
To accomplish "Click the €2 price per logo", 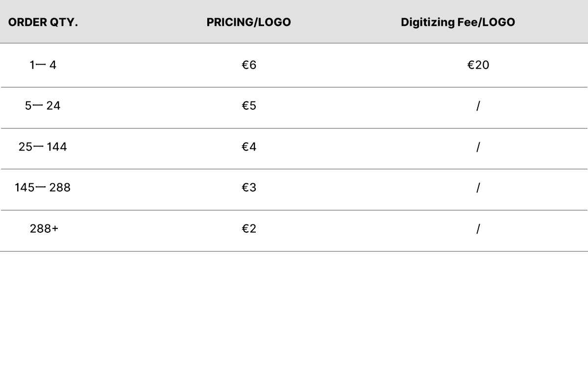I will pos(249,229).
